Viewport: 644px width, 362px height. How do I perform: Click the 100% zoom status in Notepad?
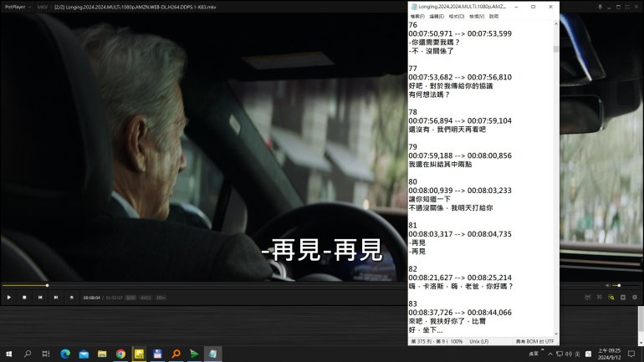click(x=457, y=341)
